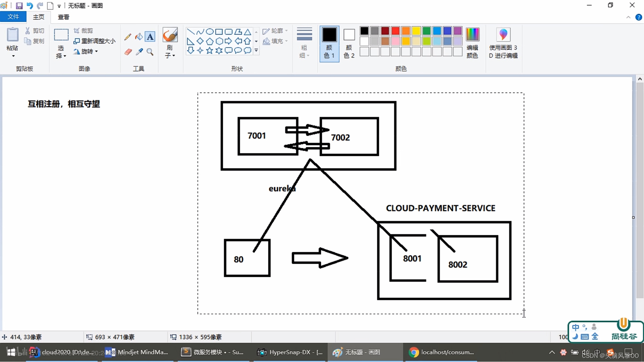Open Edit with Paint 3D button

(503, 43)
